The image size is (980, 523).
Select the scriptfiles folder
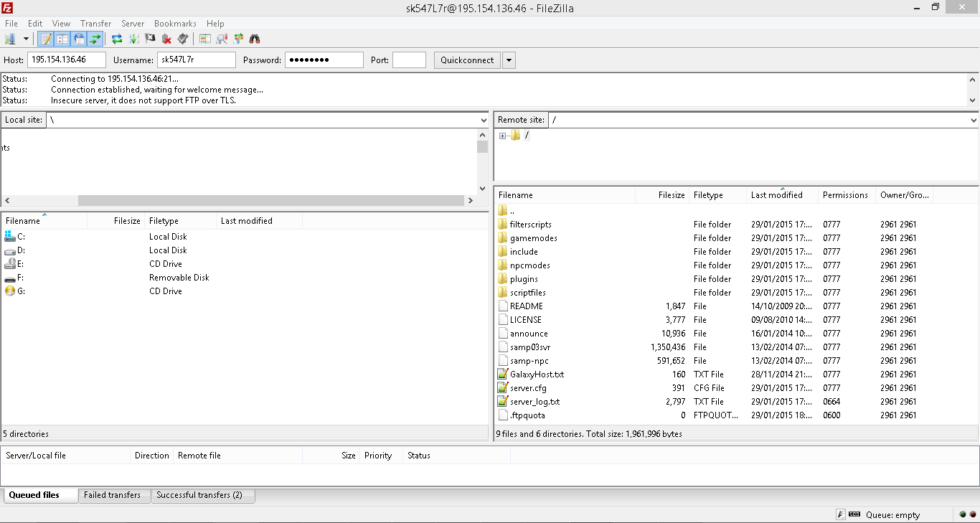(x=527, y=293)
